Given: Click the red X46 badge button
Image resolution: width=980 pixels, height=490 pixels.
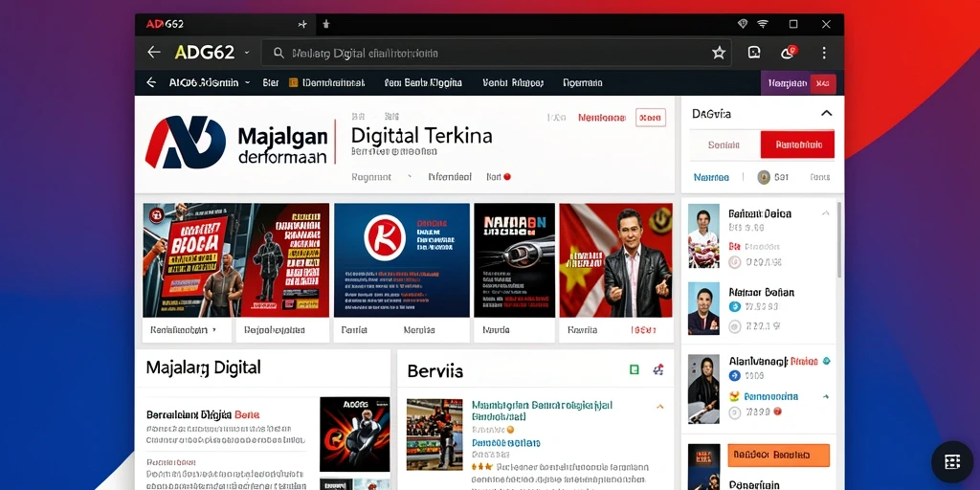Looking at the screenshot, I should [x=823, y=82].
